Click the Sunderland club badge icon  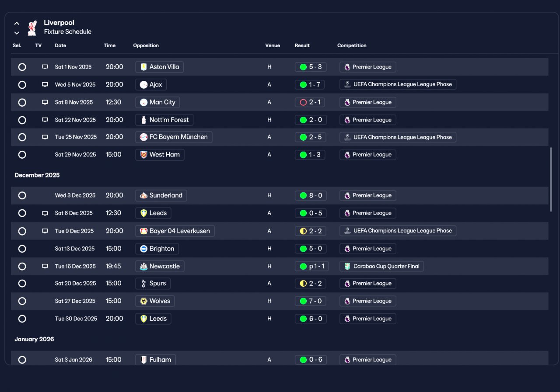[143, 195]
